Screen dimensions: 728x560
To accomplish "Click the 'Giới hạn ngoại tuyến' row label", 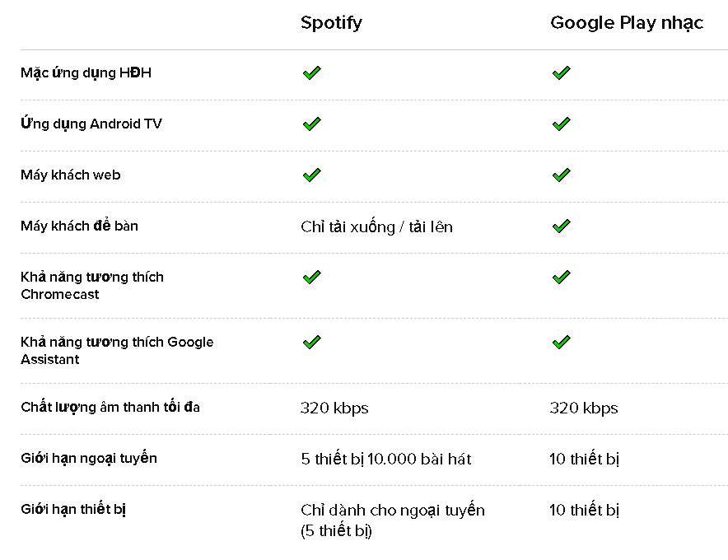I will click(x=89, y=458).
